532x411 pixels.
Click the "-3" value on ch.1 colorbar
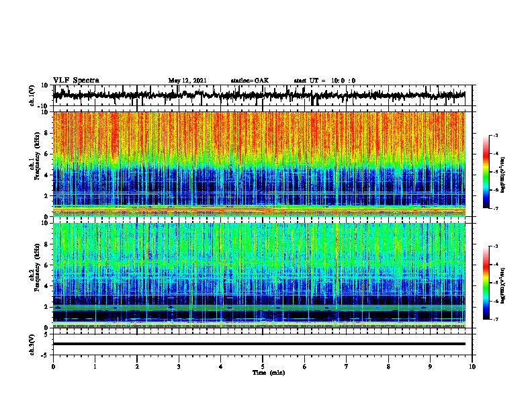pos(495,135)
